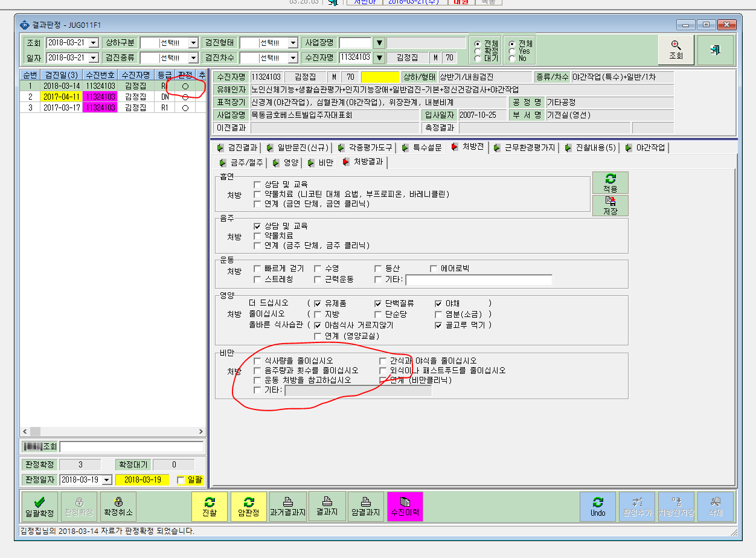Click the Undo button
Screen dimensions: 756x558
click(x=598, y=507)
